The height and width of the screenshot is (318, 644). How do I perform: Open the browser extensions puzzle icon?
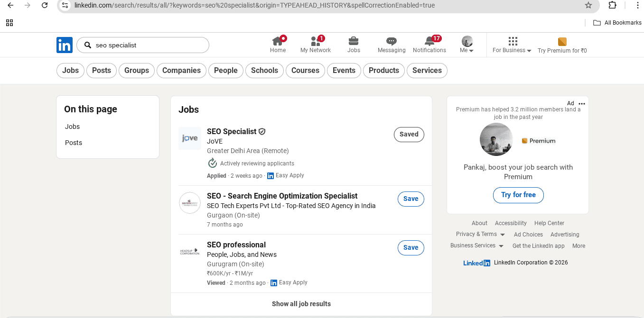613,5
